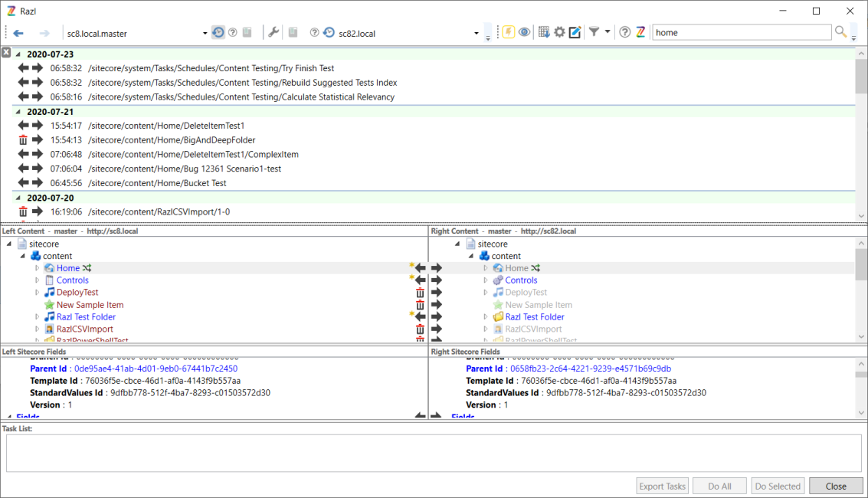Viewport: 868px width, 498px height.
Task: Click the Do All button
Action: pos(719,486)
